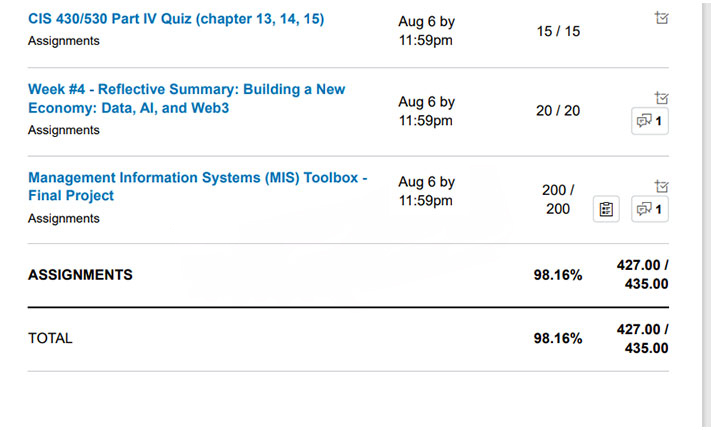Viewport: 711px width, 430px height.
Task: Click the ASSIGNMENTS group 98.16% percentage
Action: tap(558, 275)
